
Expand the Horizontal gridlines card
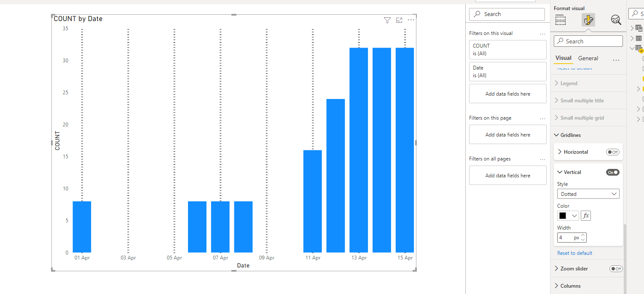(x=560, y=152)
